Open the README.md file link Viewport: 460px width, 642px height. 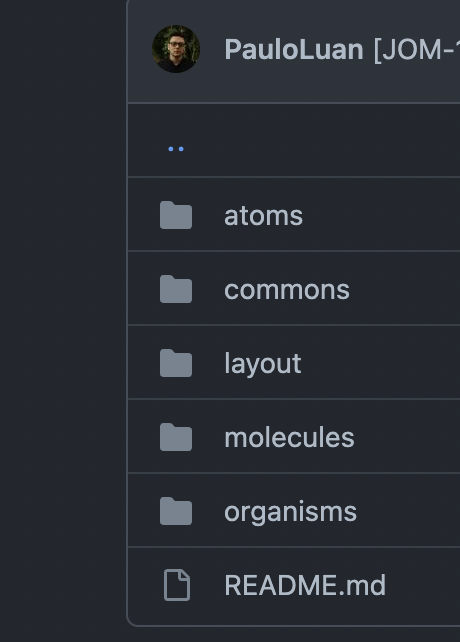coord(305,585)
